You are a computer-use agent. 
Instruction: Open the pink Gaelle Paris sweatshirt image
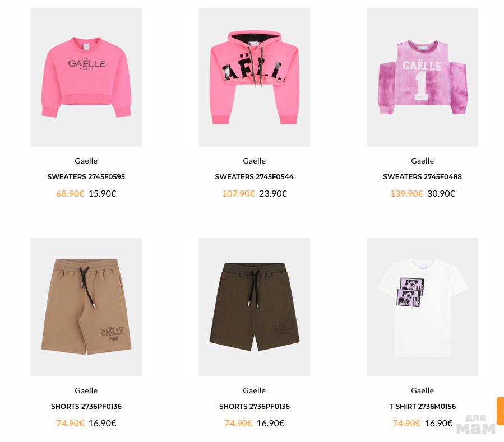click(86, 77)
